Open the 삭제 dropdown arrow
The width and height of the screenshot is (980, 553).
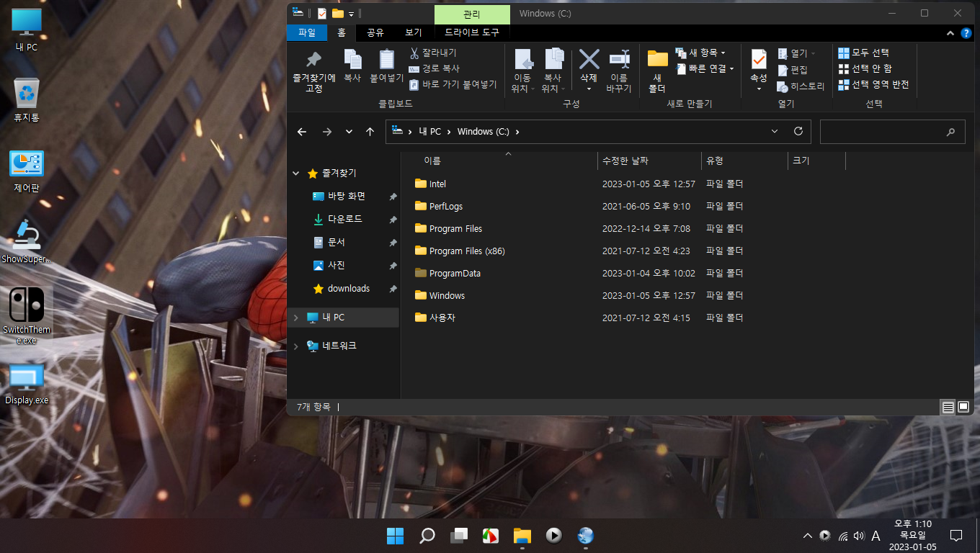click(x=589, y=89)
